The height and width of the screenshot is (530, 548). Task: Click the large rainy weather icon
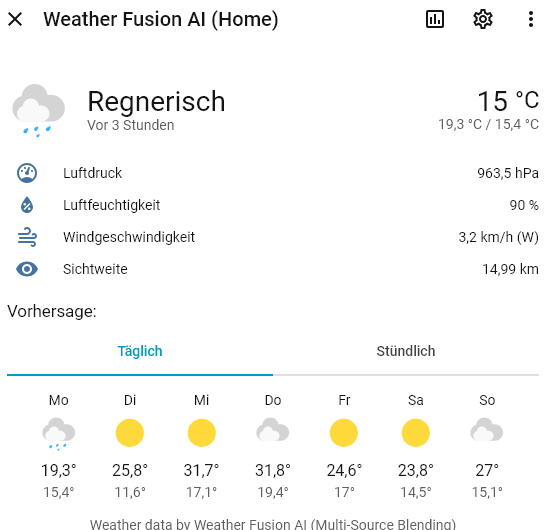click(38, 110)
